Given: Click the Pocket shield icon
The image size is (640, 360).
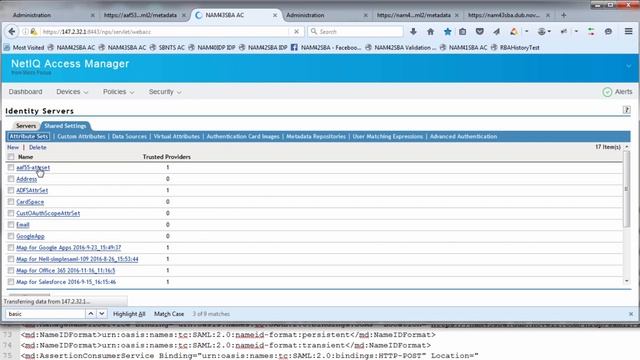Looking at the screenshot, I should [480, 31].
